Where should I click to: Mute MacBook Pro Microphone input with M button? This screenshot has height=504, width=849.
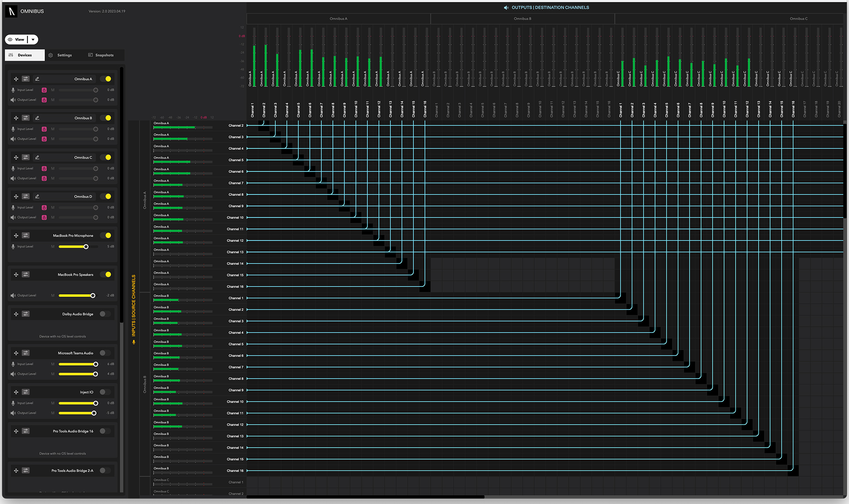coord(53,247)
